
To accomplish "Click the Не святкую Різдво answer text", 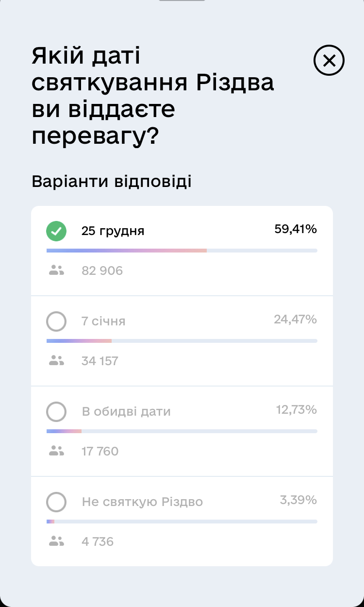I will (142, 502).
